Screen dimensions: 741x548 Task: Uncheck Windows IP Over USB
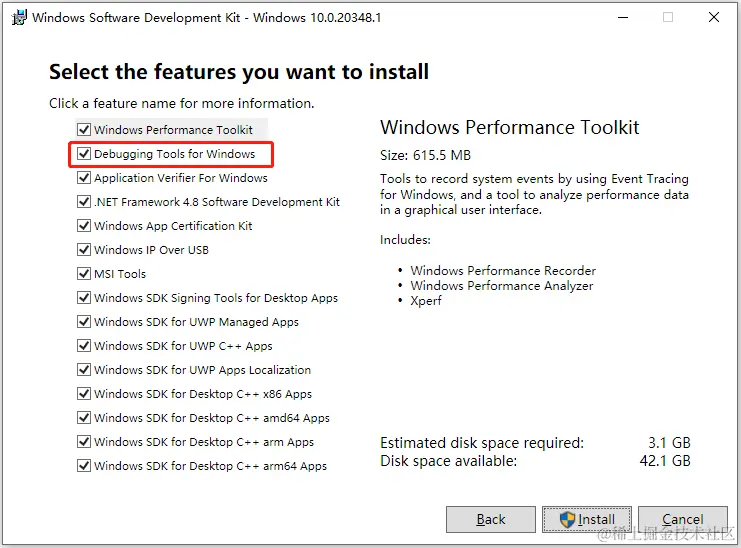point(84,249)
